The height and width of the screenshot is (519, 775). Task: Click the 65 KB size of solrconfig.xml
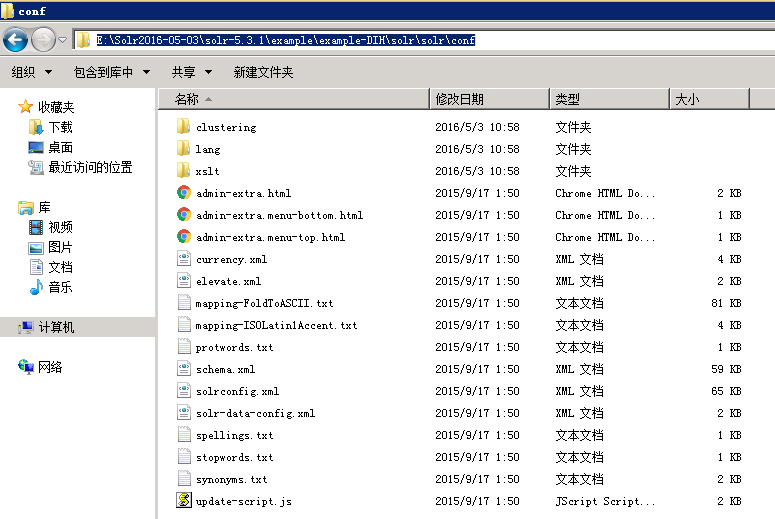(x=726, y=391)
